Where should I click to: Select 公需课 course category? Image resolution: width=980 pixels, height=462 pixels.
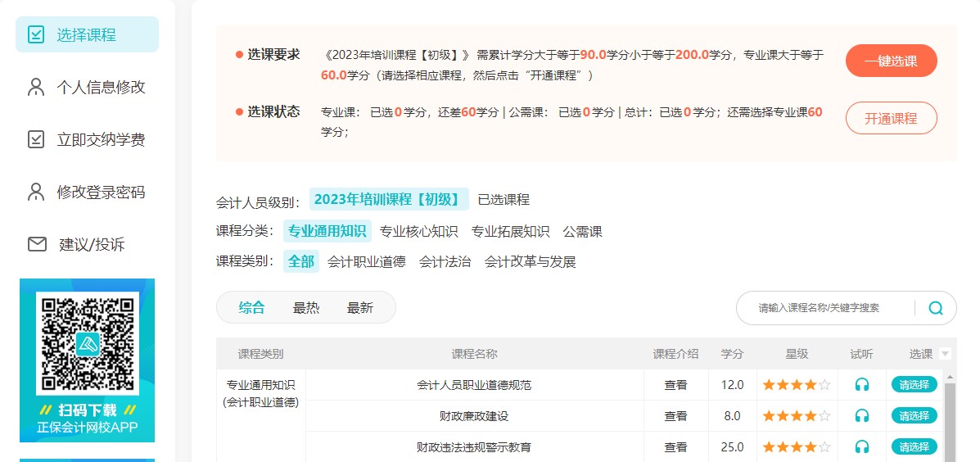coord(582,231)
